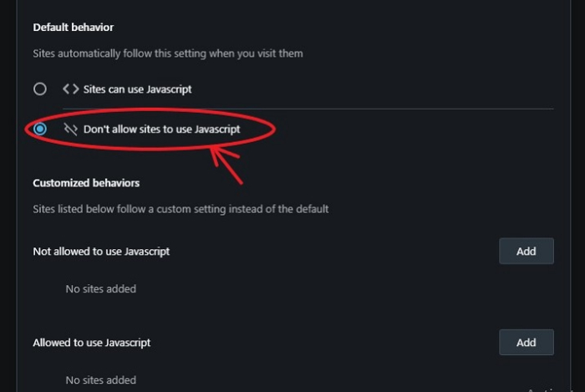Click 'No sites added' under Allowed section
The height and width of the screenshot is (392, 585).
(100, 380)
